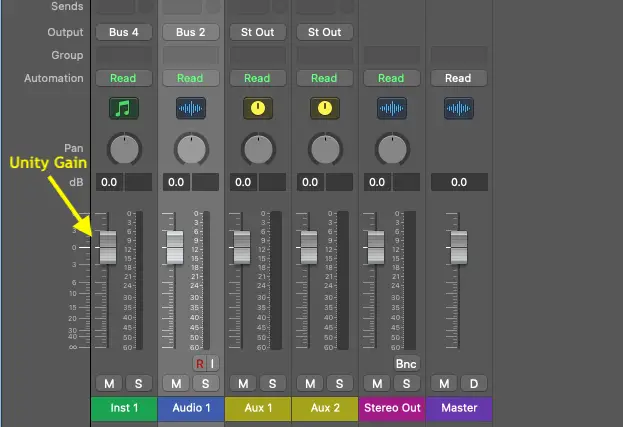Solo the Audio 1 channel

(x=205, y=383)
